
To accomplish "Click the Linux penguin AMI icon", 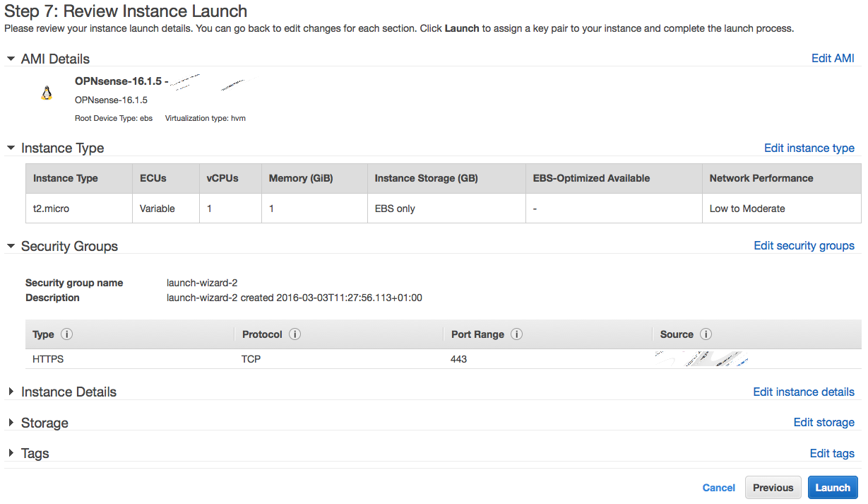I will pyautogui.click(x=47, y=93).
